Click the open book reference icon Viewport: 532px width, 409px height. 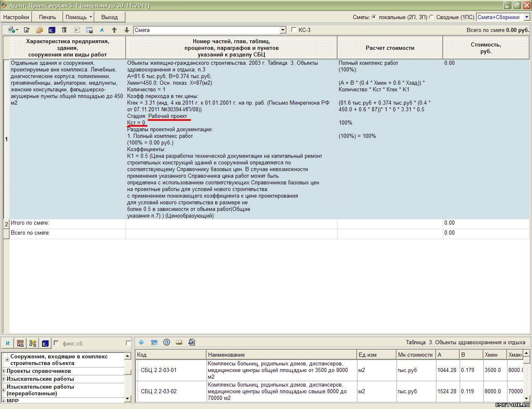[x=179, y=343]
